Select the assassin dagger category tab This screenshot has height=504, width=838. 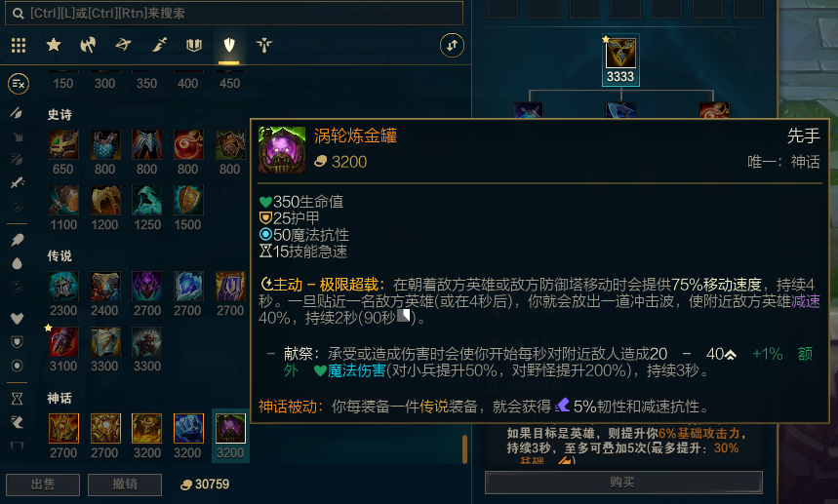coord(159,46)
